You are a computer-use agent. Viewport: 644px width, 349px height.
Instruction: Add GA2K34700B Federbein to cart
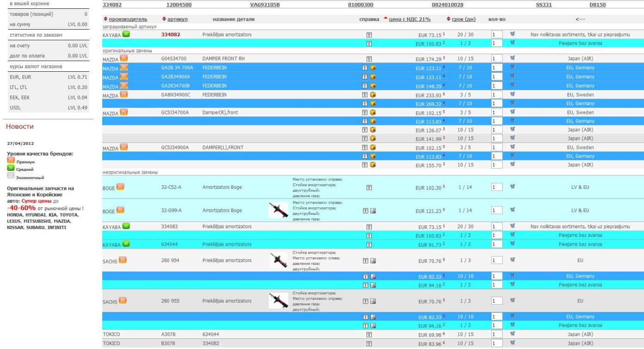pos(513,86)
